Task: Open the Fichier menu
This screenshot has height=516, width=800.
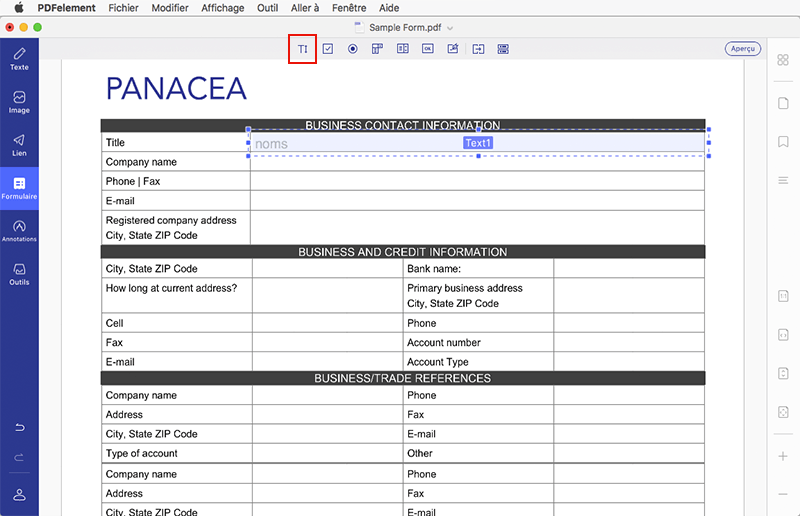Action: point(123,8)
